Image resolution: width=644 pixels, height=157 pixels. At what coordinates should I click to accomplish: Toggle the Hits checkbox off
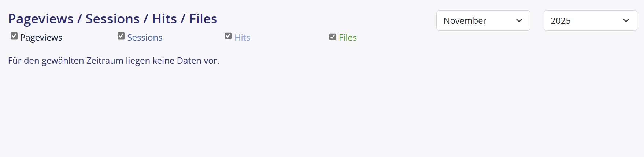[x=228, y=36]
